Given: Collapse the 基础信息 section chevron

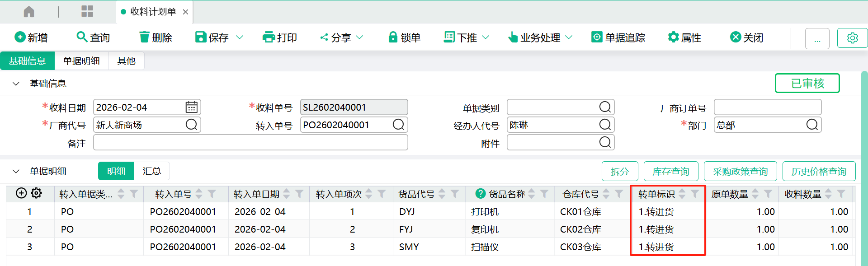Looking at the screenshot, I should pos(16,84).
